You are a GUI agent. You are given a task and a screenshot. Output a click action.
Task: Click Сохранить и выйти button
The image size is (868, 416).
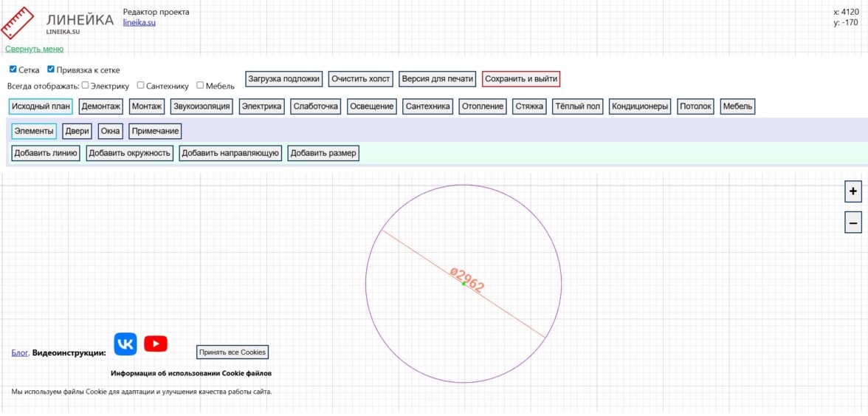pyautogui.click(x=521, y=78)
